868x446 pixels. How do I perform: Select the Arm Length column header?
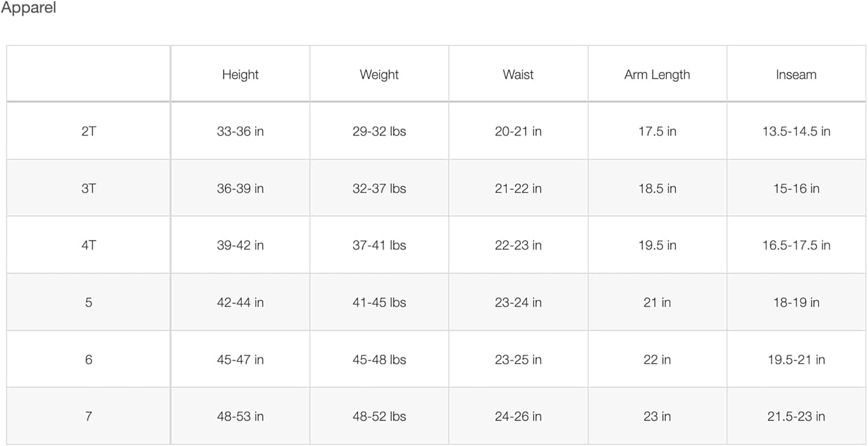click(657, 75)
